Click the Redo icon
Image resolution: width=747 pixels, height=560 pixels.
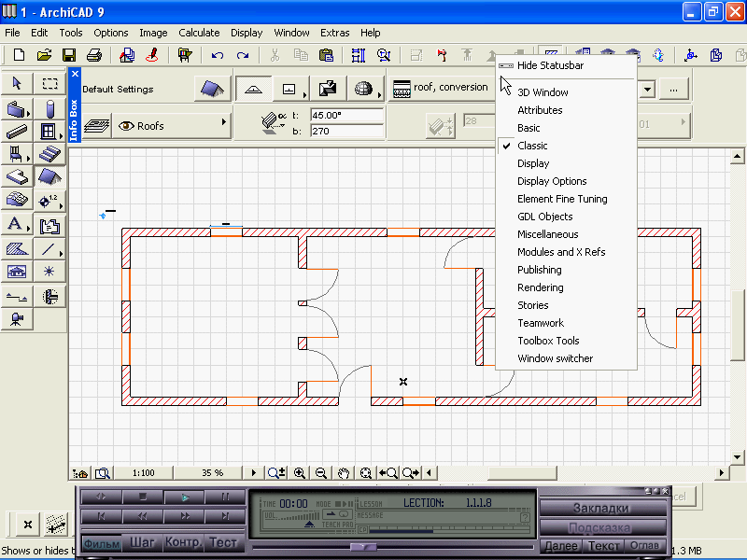(x=243, y=55)
